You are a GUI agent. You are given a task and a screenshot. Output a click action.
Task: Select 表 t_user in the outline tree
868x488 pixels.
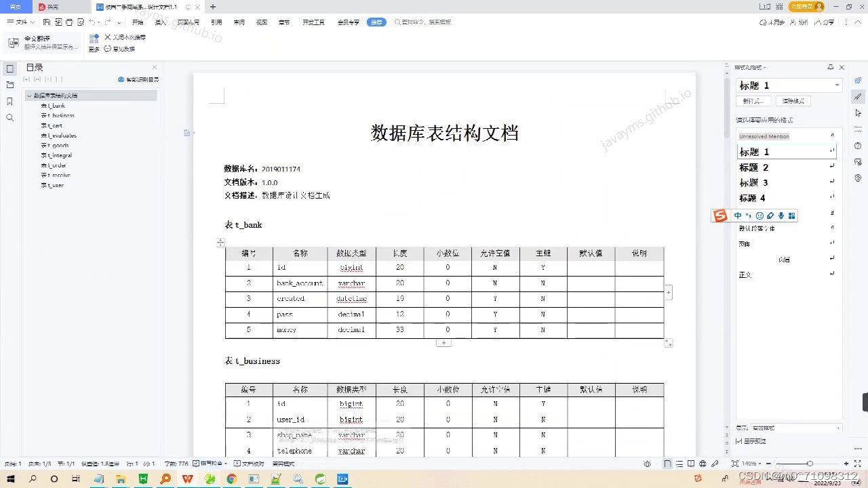(53, 185)
